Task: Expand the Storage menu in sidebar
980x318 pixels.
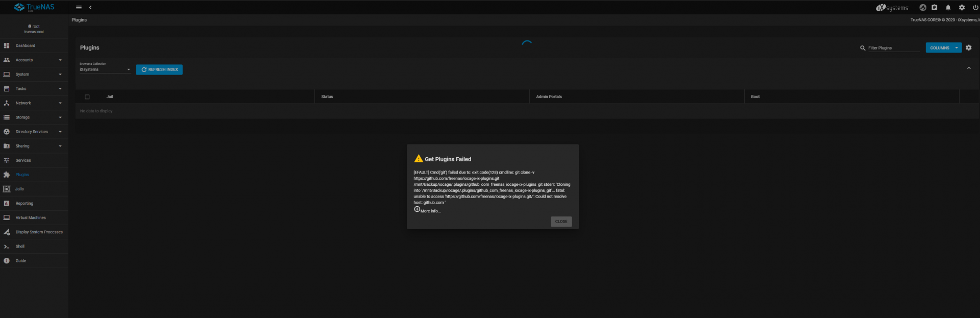Action: point(34,117)
